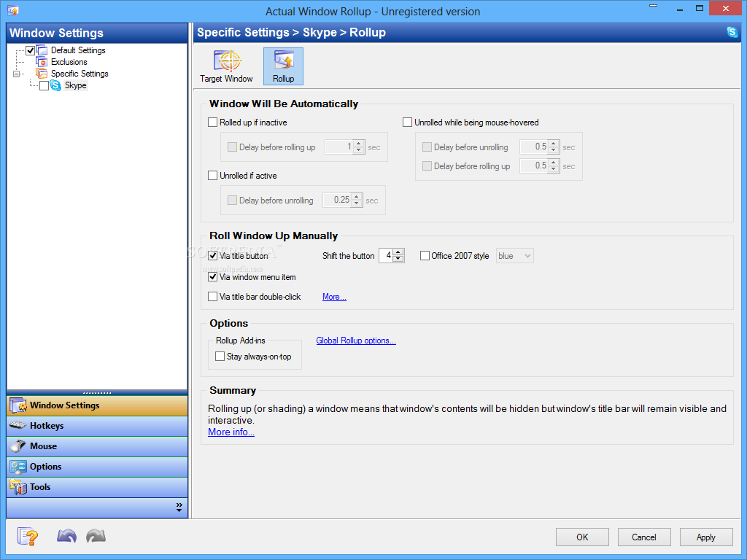Switch to Options navigation pane
The image size is (747, 560).
[97, 467]
